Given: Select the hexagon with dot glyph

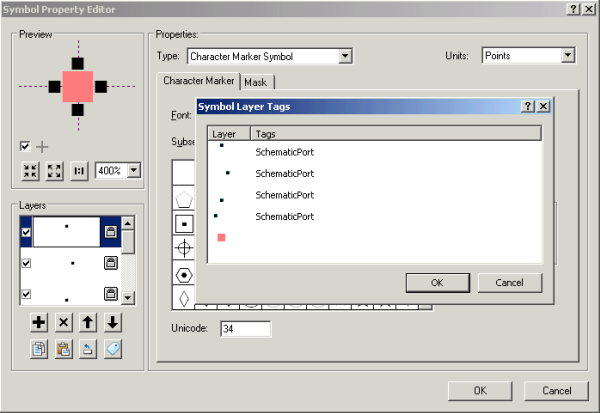Looking at the screenshot, I should [x=184, y=275].
